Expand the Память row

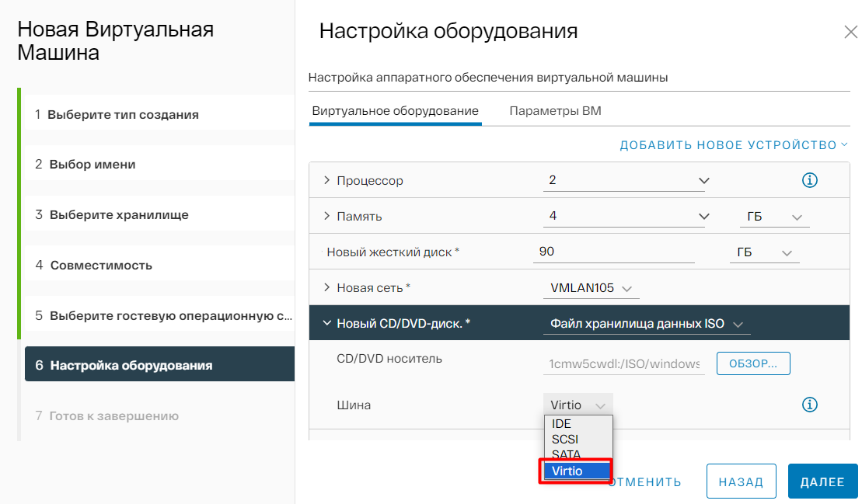[326, 217]
